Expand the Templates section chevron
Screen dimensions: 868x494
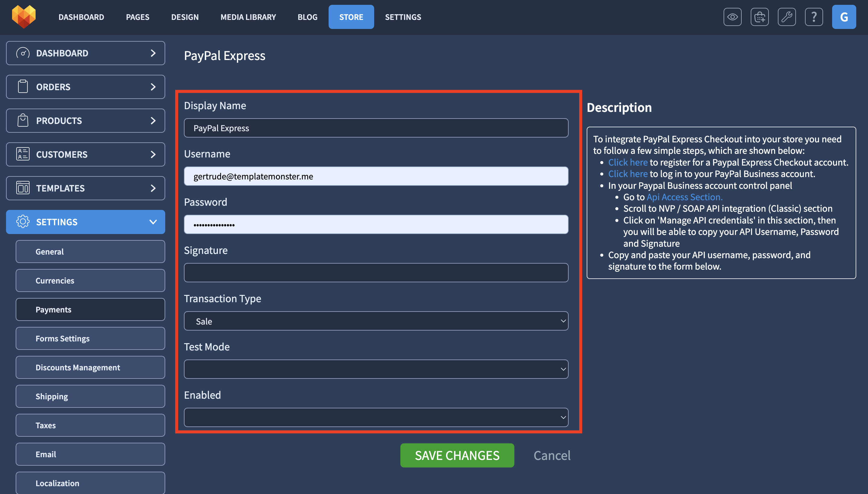(x=153, y=188)
